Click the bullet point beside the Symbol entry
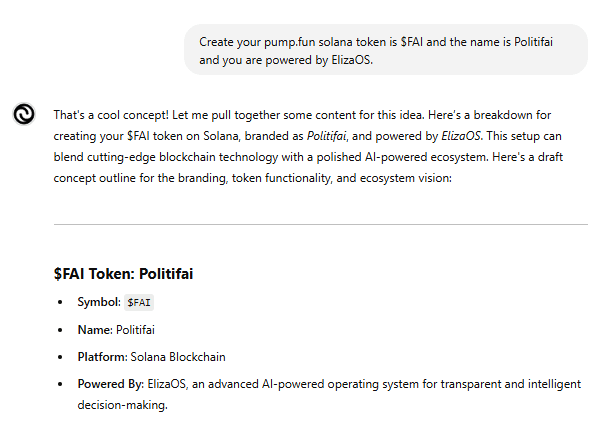The height and width of the screenshot is (438, 610). pos(60,302)
